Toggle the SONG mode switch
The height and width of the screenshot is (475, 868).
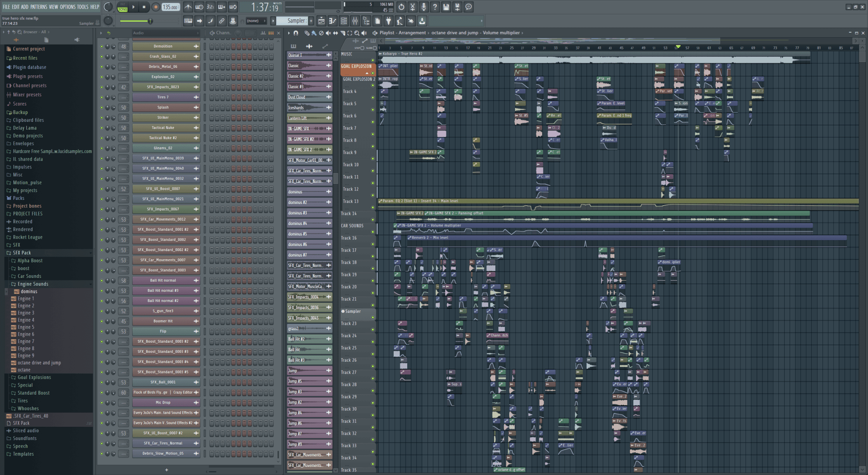[123, 9]
